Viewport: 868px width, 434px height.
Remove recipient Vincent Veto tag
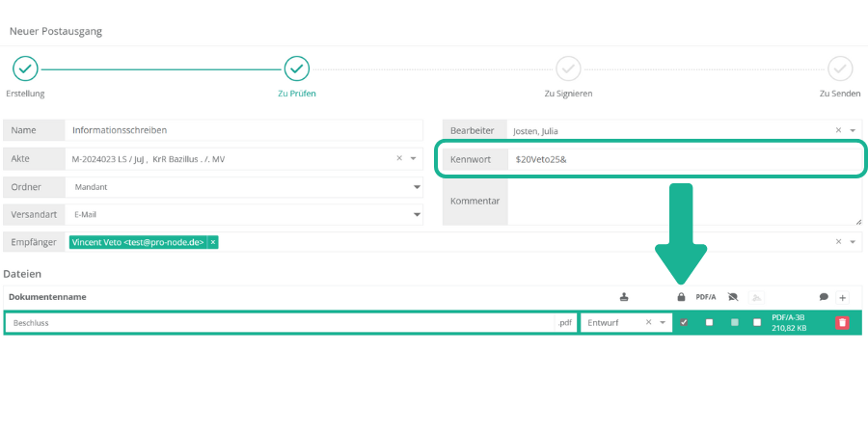click(x=213, y=243)
